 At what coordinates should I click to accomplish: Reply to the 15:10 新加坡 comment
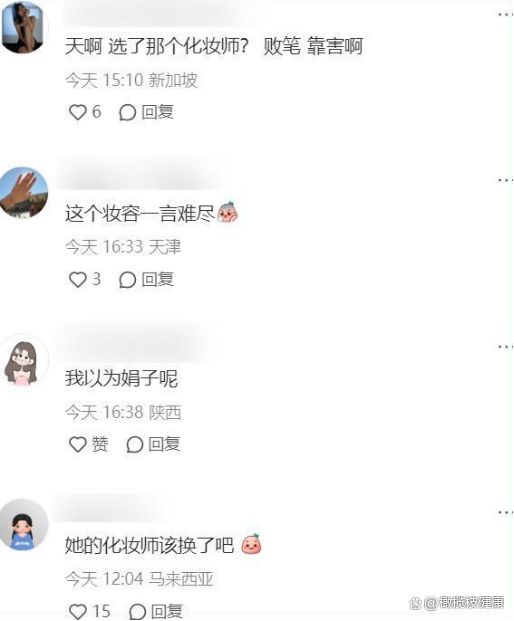(147, 112)
